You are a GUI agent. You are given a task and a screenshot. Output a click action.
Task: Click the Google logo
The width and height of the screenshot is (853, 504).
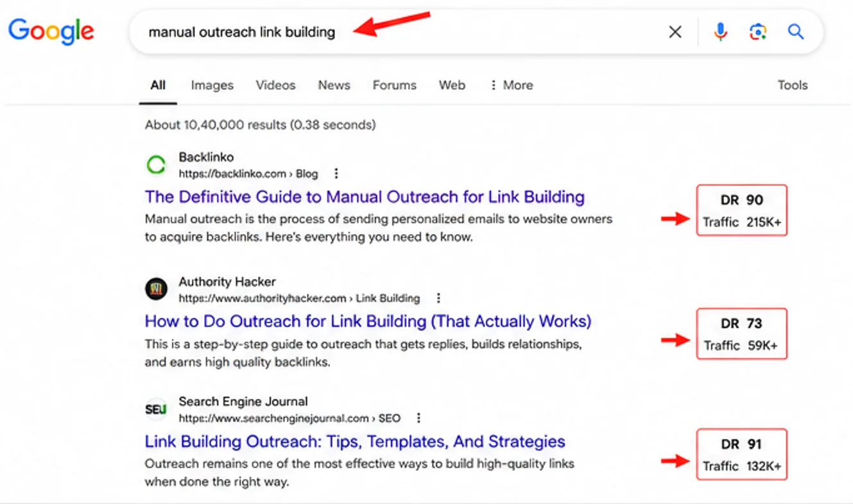(51, 32)
